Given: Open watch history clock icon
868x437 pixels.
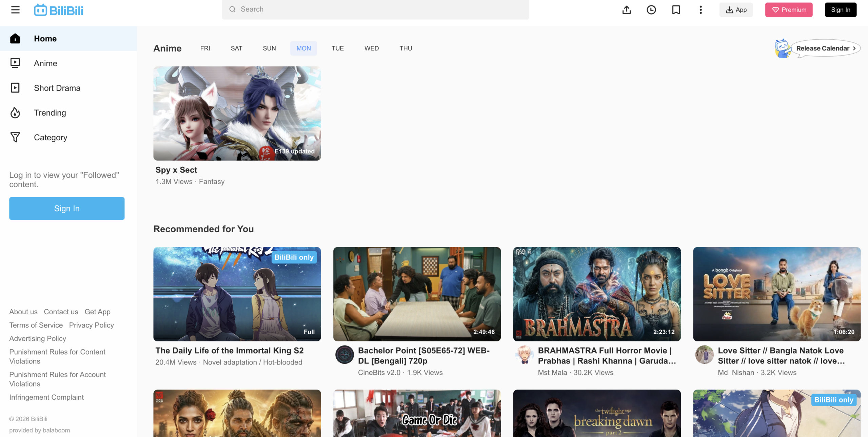Looking at the screenshot, I should coord(651,10).
